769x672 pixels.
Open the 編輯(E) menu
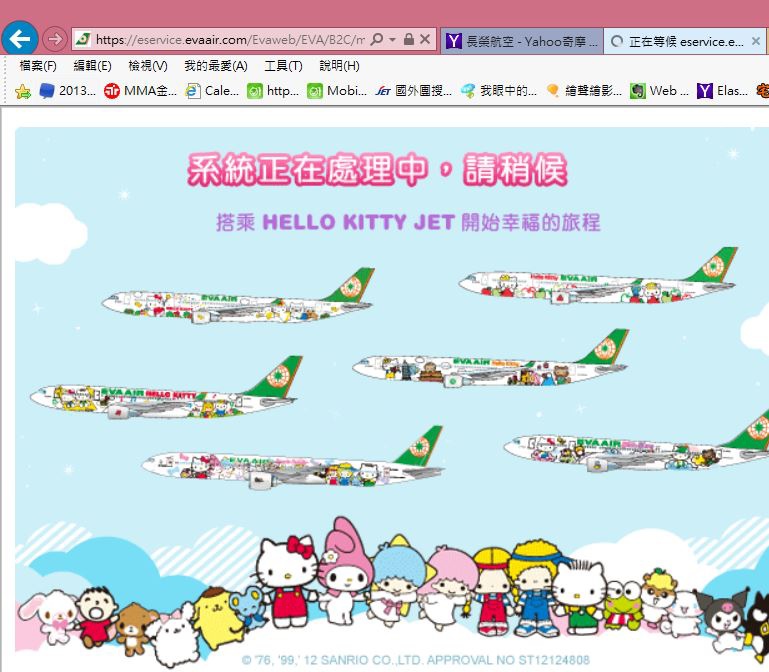point(92,66)
